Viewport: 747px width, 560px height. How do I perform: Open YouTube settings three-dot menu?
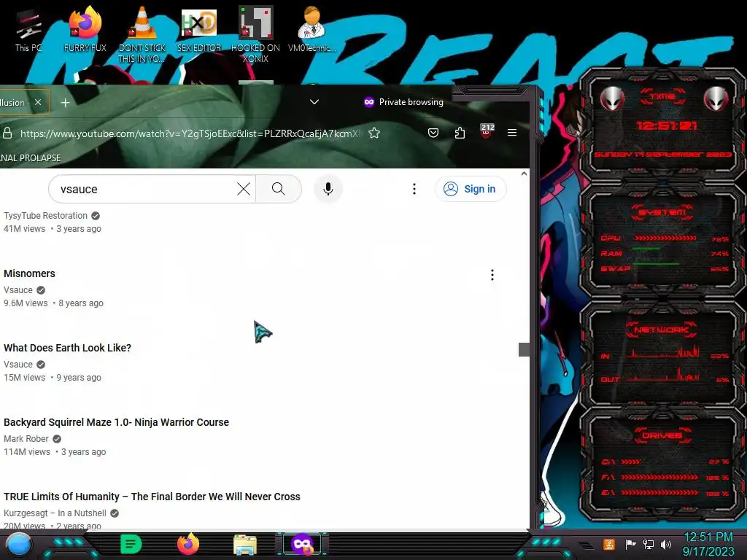pyautogui.click(x=414, y=189)
